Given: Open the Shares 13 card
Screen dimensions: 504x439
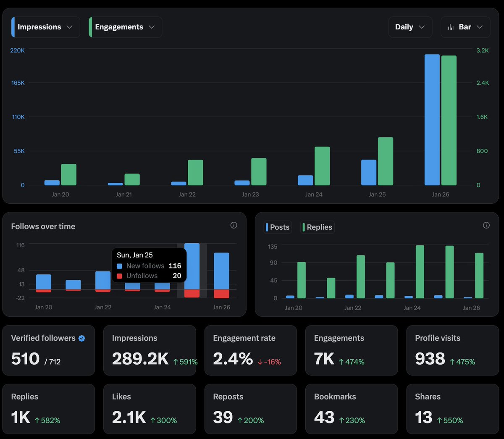Looking at the screenshot, I should point(453,409).
